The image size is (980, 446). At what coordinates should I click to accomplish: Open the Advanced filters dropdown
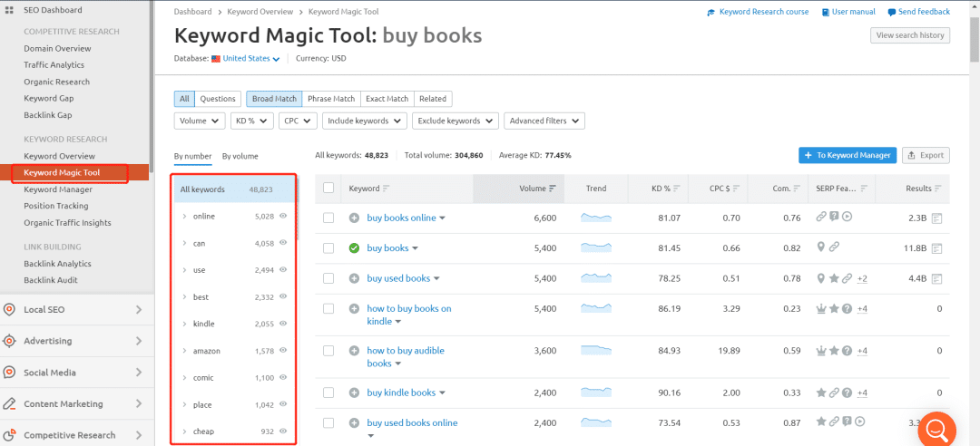click(x=544, y=121)
